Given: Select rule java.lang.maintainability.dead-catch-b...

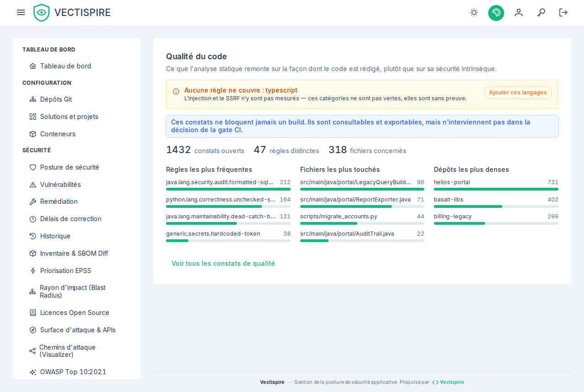Looking at the screenshot, I should click(x=228, y=219).
